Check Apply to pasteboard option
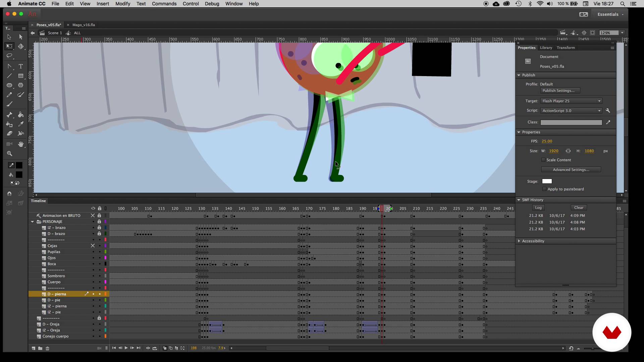 544,189
